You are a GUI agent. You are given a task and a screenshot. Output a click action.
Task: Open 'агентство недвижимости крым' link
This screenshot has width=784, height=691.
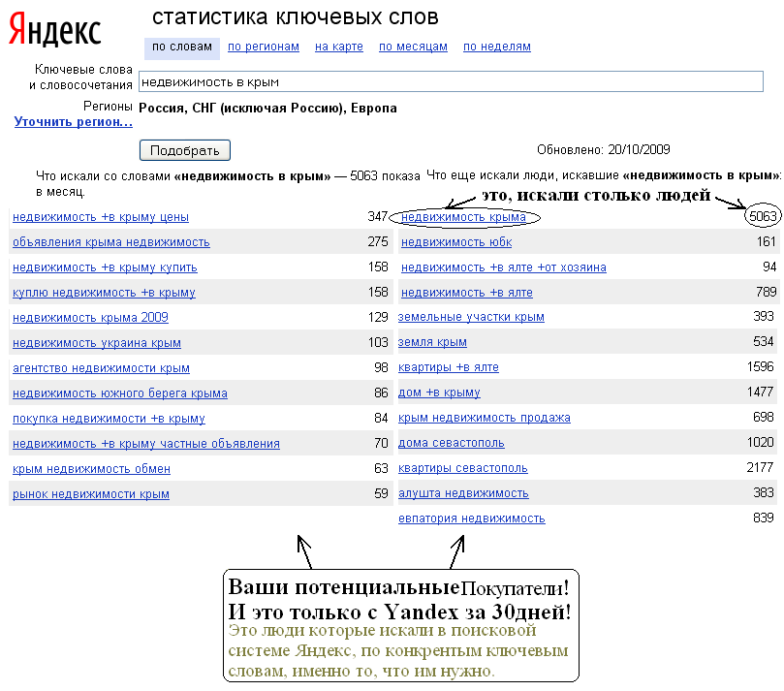click(101, 368)
